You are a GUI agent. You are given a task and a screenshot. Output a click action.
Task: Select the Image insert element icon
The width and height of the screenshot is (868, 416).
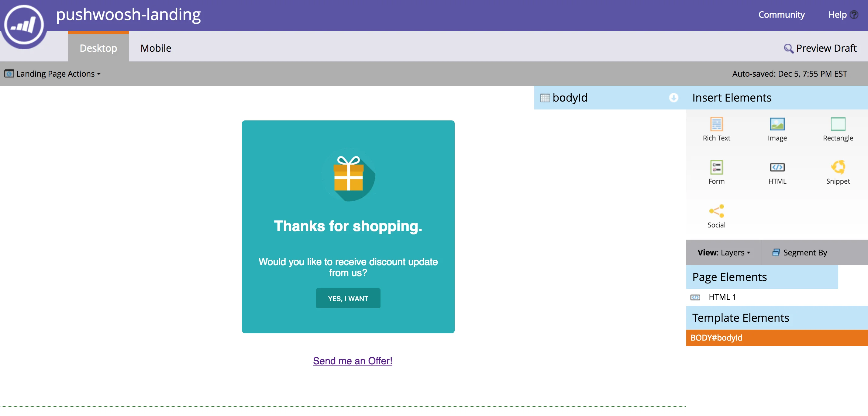tap(777, 124)
